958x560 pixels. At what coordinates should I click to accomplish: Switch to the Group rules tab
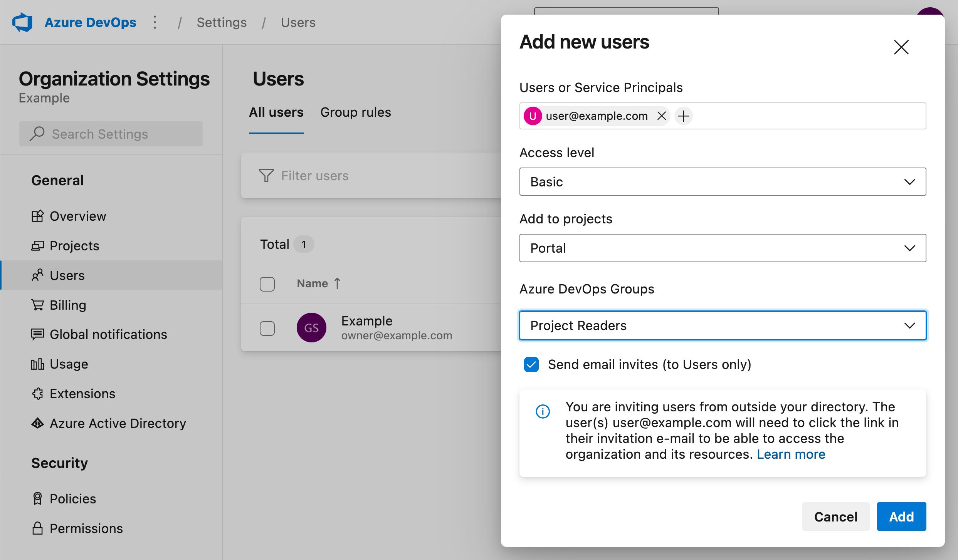(356, 112)
